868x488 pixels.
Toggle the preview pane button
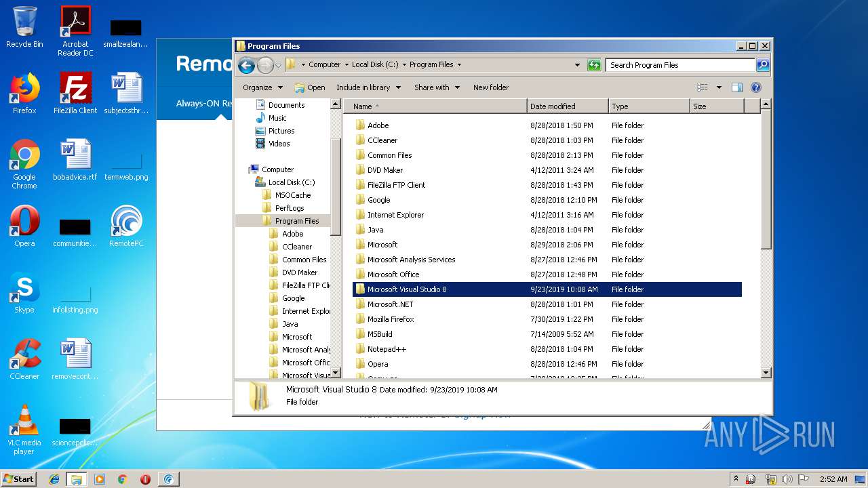click(x=737, y=87)
